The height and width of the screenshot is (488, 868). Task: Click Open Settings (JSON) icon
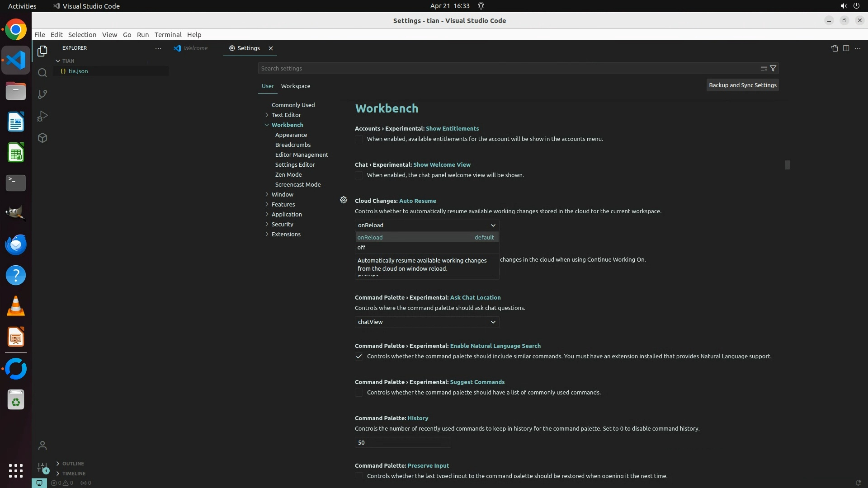[x=834, y=48]
